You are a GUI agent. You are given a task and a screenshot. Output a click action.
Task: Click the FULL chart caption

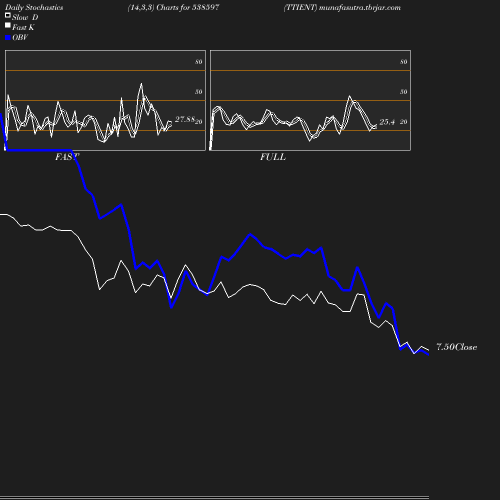(x=273, y=157)
